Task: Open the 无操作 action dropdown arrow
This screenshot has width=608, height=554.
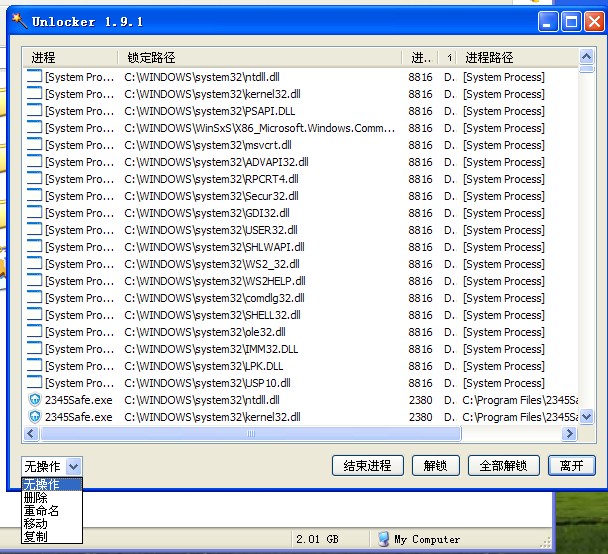Action: coord(74,466)
